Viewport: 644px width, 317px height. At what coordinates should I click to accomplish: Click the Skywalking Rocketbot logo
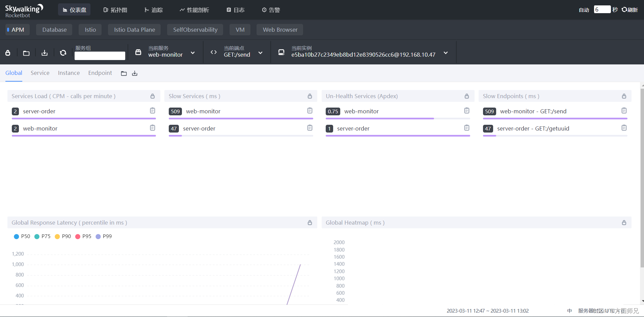click(x=24, y=10)
